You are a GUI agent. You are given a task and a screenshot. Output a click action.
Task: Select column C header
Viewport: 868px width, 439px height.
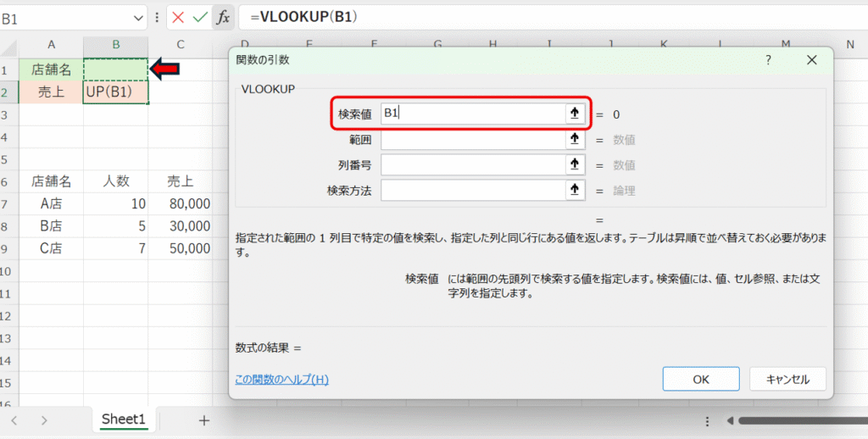[181, 45]
